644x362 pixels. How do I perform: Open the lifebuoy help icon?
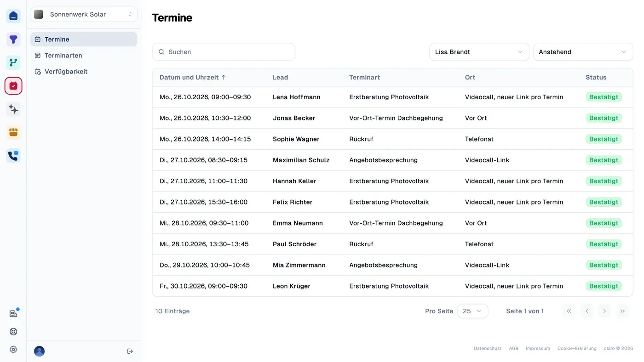click(13, 332)
